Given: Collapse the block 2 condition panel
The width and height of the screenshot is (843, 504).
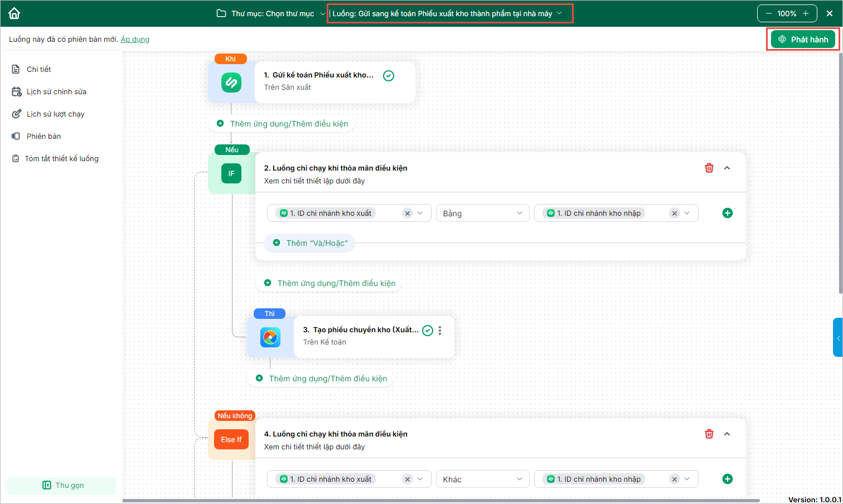Looking at the screenshot, I should click(727, 168).
